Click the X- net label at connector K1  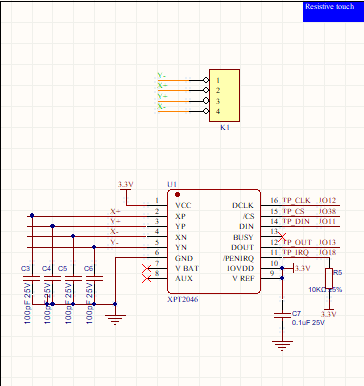click(x=162, y=107)
